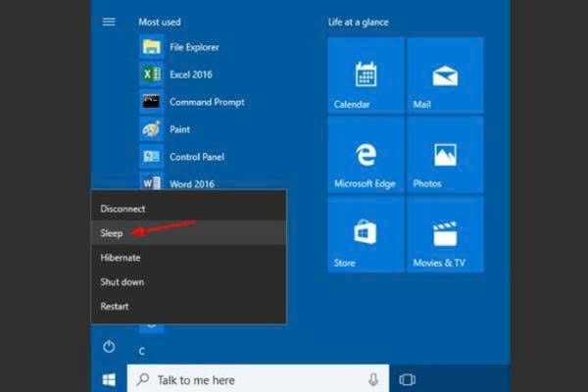This screenshot has width=588, height=392.
Task: Click the Power button icon
Action: (x=109, y=346)
